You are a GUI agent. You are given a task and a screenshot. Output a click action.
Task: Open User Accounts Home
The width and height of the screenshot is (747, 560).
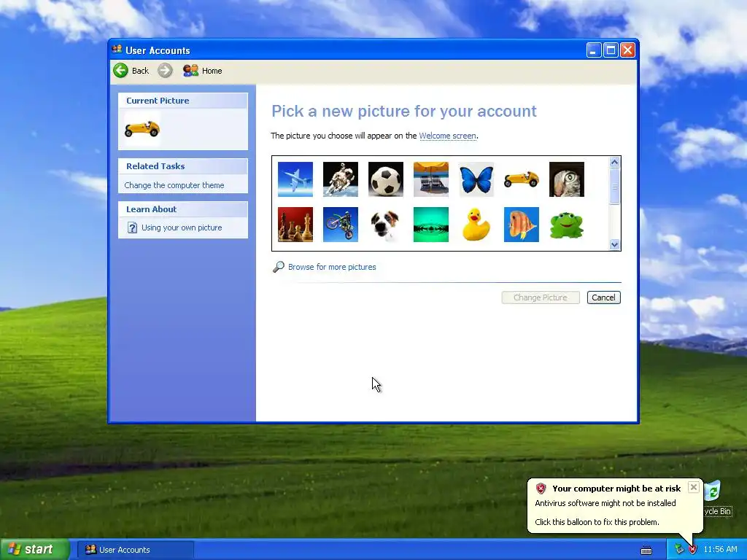click(x=203, y=71)
